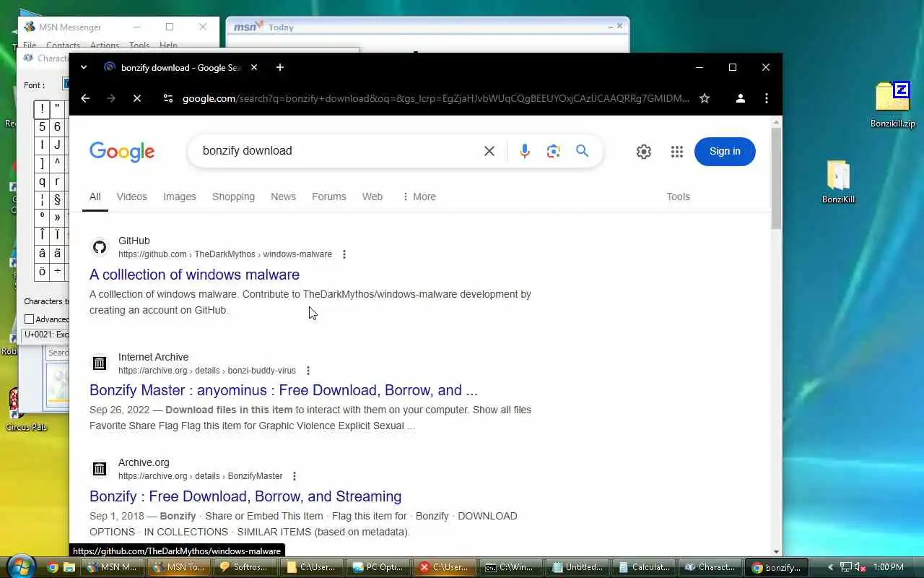
Task: Switch to the Web results tab
Action: (x=372, y=197)
